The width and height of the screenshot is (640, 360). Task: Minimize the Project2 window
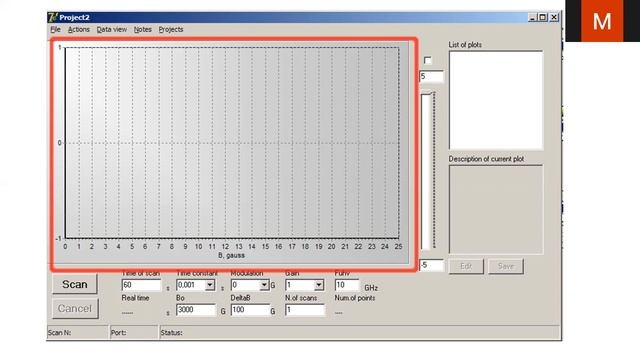click(532, 17)
